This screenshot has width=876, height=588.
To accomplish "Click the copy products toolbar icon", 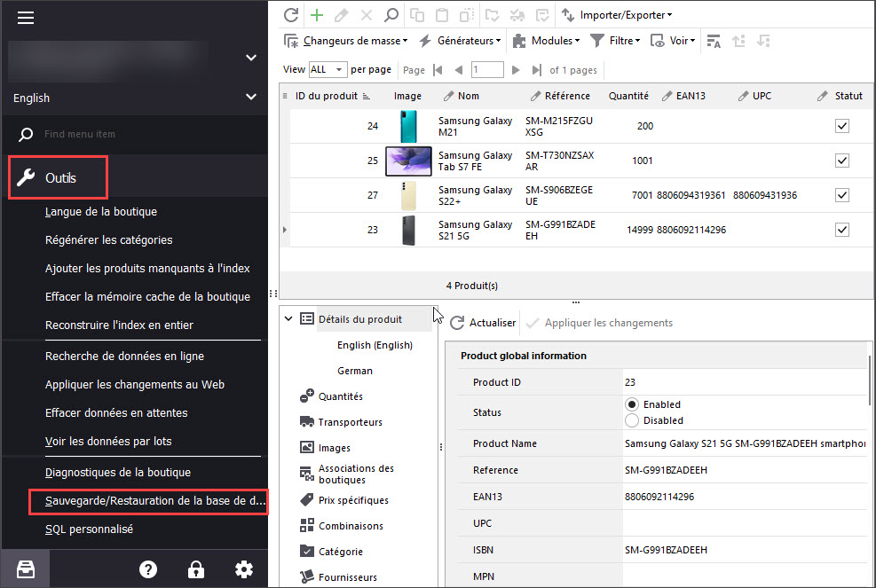I will coord(417,15).
